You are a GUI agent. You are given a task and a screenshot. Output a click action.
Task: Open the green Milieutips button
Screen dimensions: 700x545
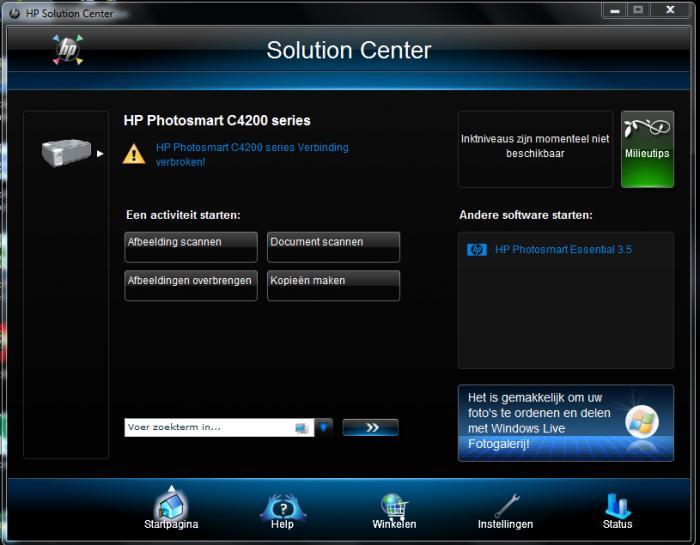(x=647, y=149)
